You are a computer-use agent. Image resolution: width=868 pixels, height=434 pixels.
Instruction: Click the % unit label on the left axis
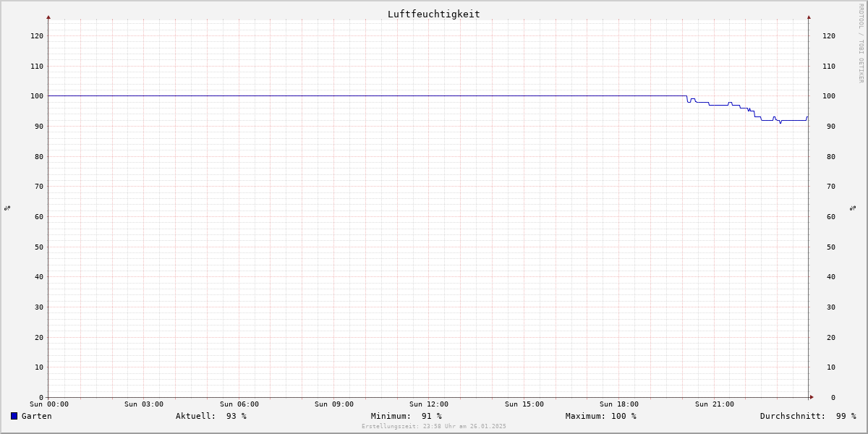7,208
